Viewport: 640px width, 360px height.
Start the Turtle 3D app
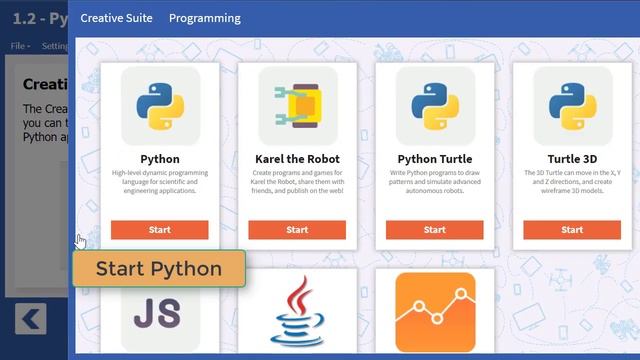[572, 230]
